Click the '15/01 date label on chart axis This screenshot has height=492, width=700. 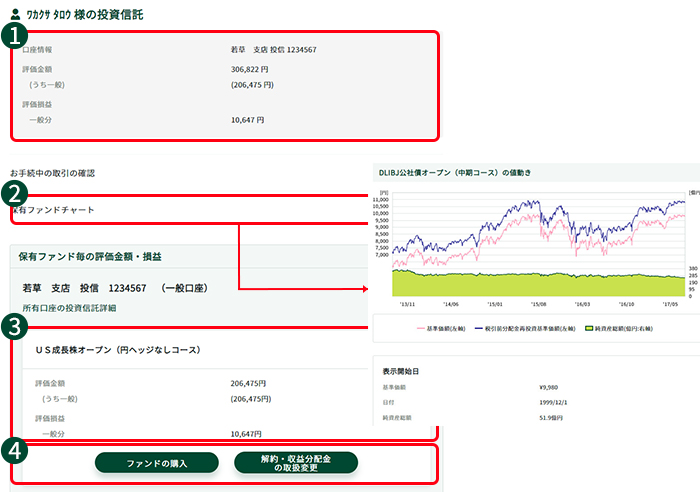click(x=495, y=304)
